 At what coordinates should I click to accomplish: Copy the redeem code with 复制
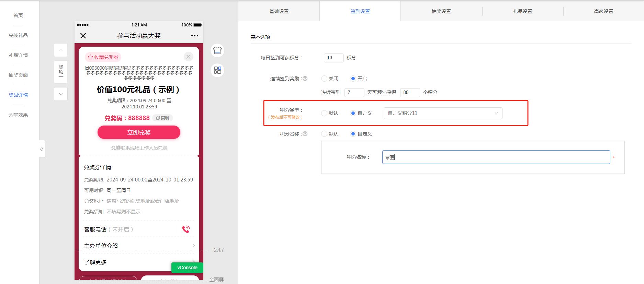[x=163, y=118]
